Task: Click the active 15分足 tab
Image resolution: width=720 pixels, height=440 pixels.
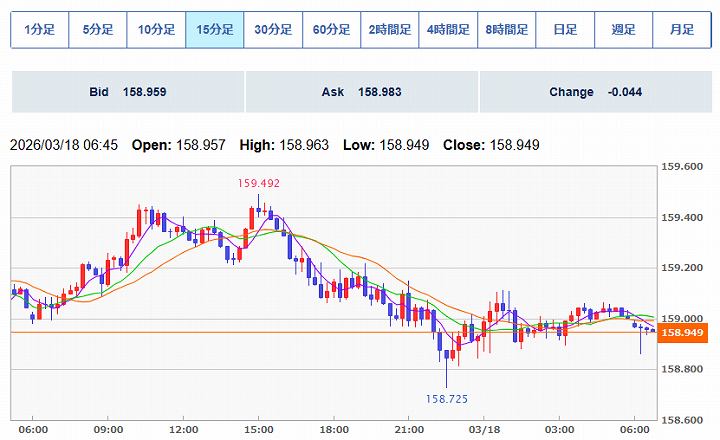Action: tap(215, 30)
